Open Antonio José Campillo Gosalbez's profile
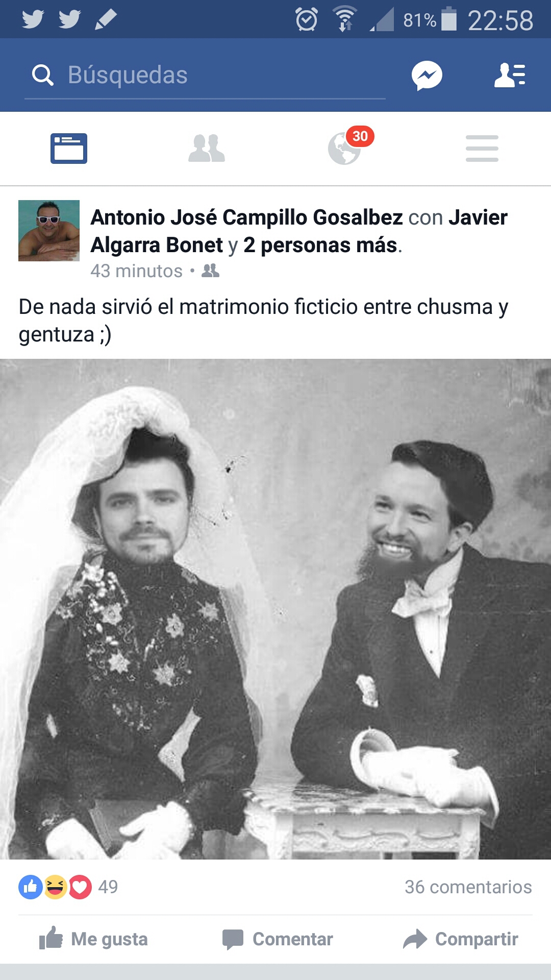Viewport: 551px width, 980px height. click(x=247, y=217)
